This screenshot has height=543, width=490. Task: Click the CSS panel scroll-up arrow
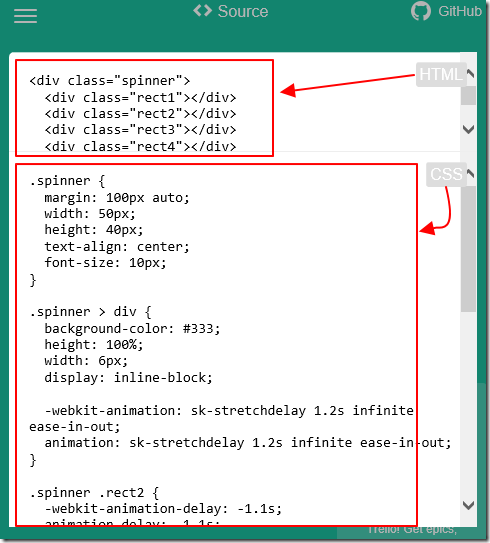click(470, 173)
